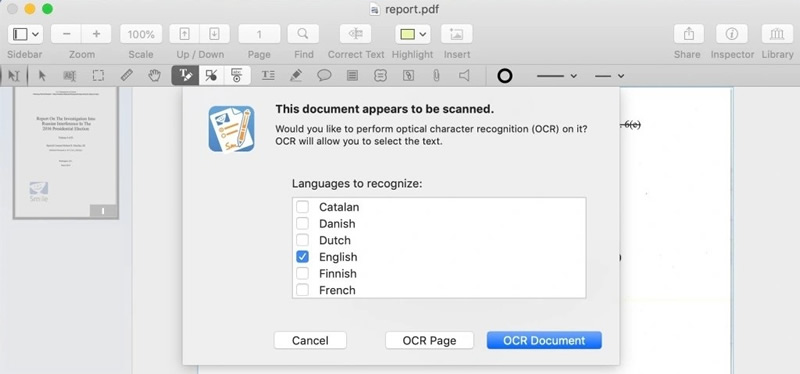
Task: Switch to the form fields tools segment
Action: (237, 76)
